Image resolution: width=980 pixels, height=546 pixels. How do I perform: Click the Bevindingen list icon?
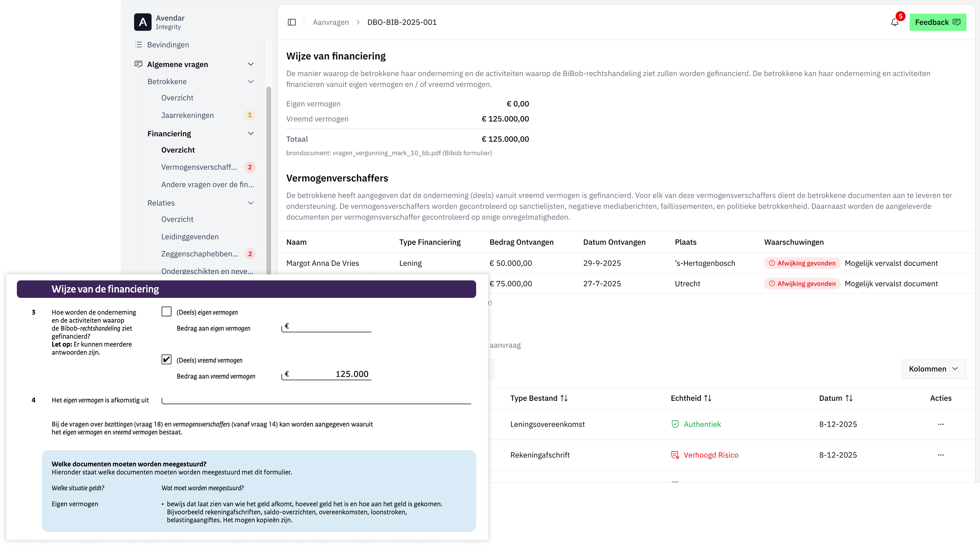click(139, 45)
